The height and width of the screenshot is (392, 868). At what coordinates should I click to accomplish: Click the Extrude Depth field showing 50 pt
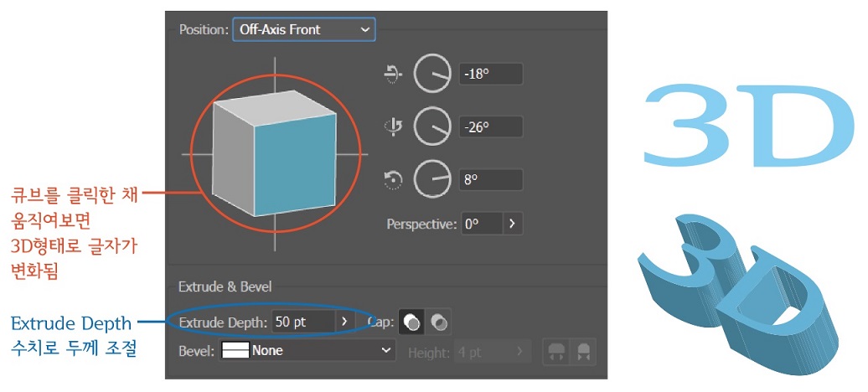pos(302,322)
